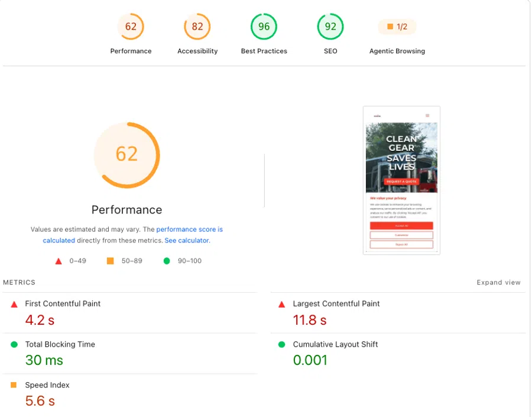Open the Agentic Browsing 1/2 badge

[397, 27]
